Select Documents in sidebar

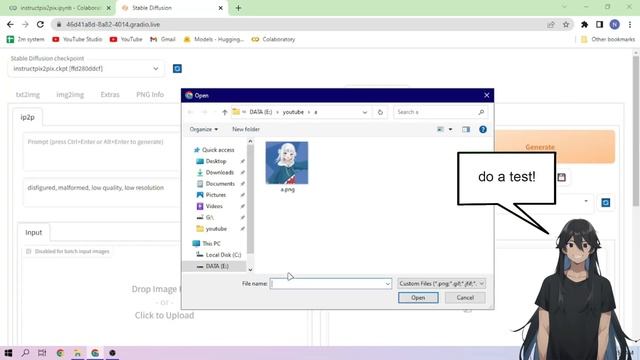click(x=216, y=184)
